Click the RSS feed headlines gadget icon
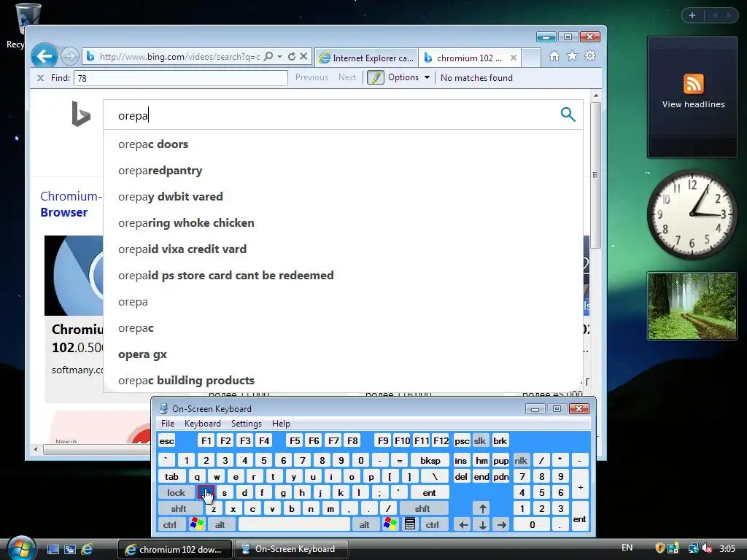 tap(693, 84)
